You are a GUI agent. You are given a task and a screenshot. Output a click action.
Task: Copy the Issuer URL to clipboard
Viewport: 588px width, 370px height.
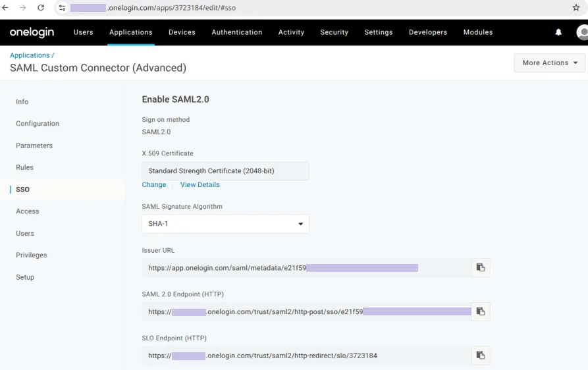481,268
